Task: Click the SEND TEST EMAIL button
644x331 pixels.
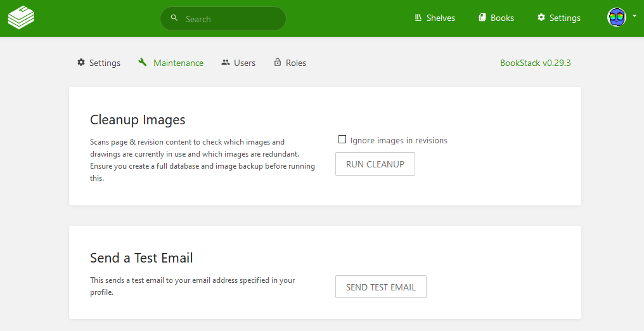Action: click(x=381, y=287)
